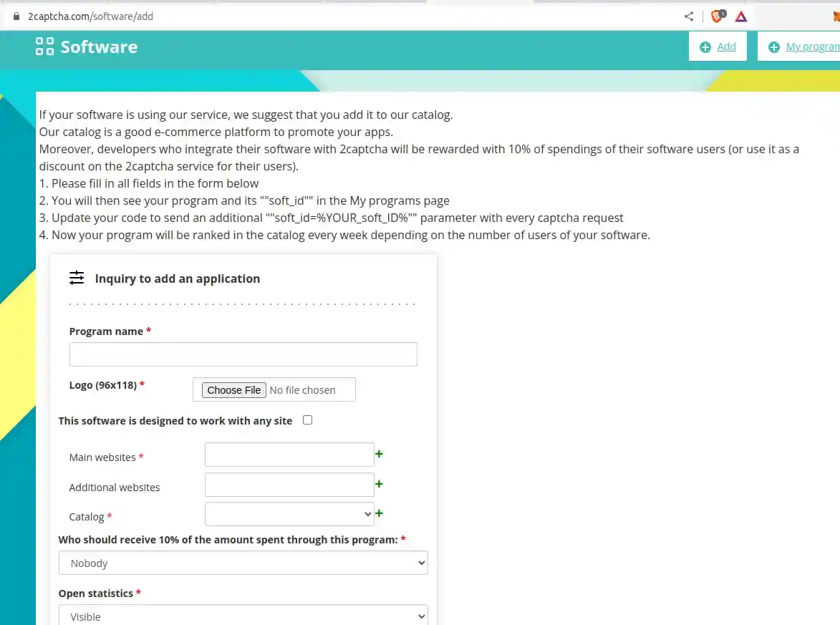The width and height of the screenshot is (840, 625).
Task: Open the Add tab in header
Action: point(718,47)
